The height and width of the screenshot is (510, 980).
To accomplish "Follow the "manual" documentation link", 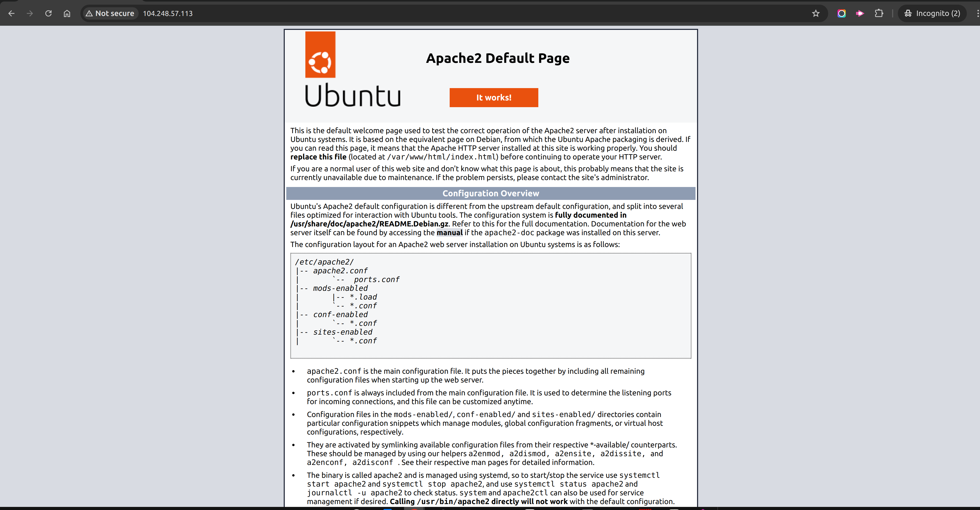I will click(x=450, y=233).
